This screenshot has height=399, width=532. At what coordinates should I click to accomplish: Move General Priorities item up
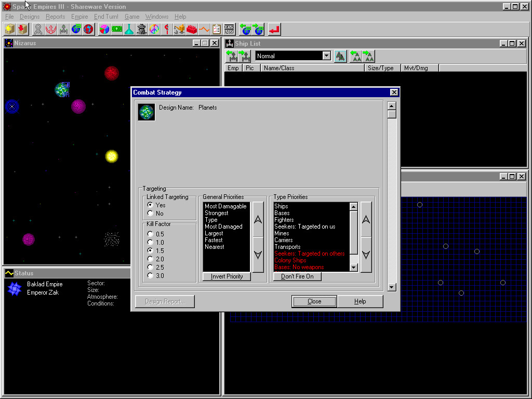pos(258,220)
